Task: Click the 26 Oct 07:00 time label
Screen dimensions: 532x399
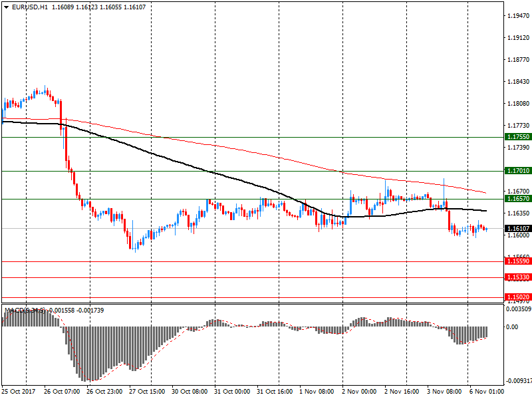Action: point(62,392)
